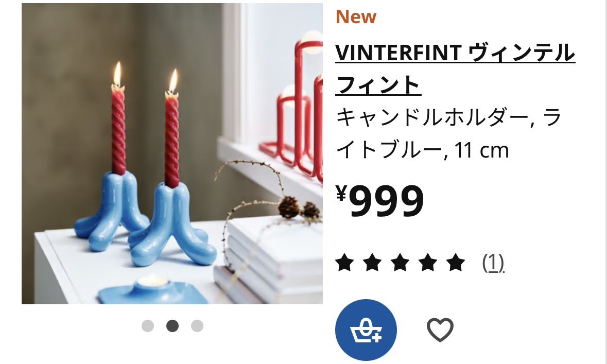Open the (1) review count link
This screenshot has width=607, height=364.
click(493, 263)
